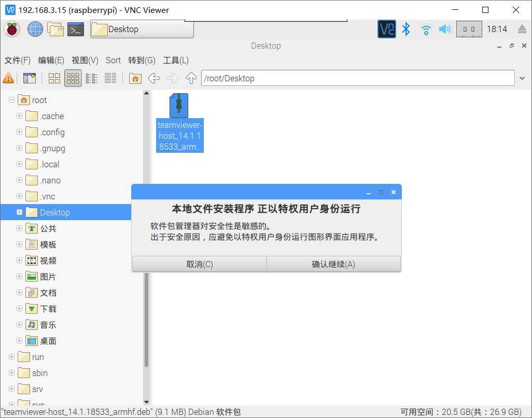Collapse the root tree node
Image resolution: width=532 pixels, height=418 pixels.
click(x=11, y=99)
